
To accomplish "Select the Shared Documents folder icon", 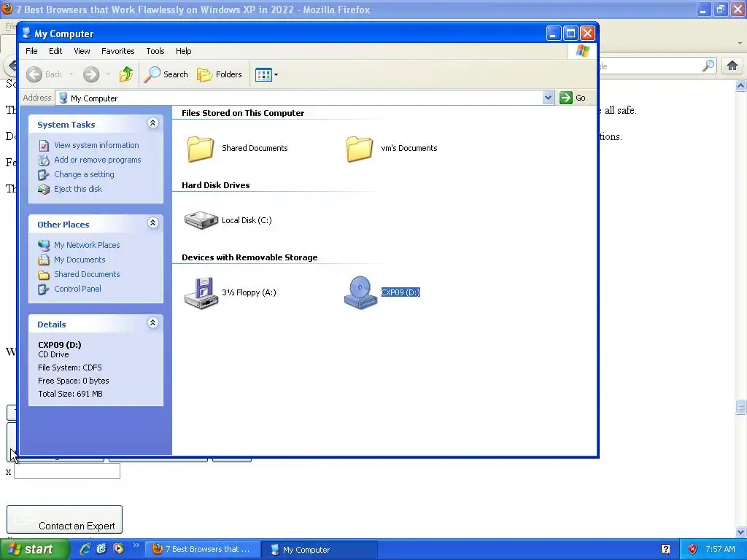I will point(200,149).
